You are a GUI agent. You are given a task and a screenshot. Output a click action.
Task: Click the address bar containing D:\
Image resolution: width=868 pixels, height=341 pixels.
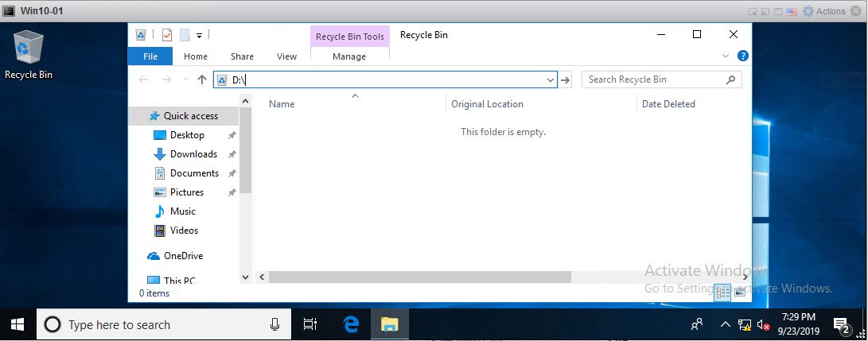pos(385,79)
